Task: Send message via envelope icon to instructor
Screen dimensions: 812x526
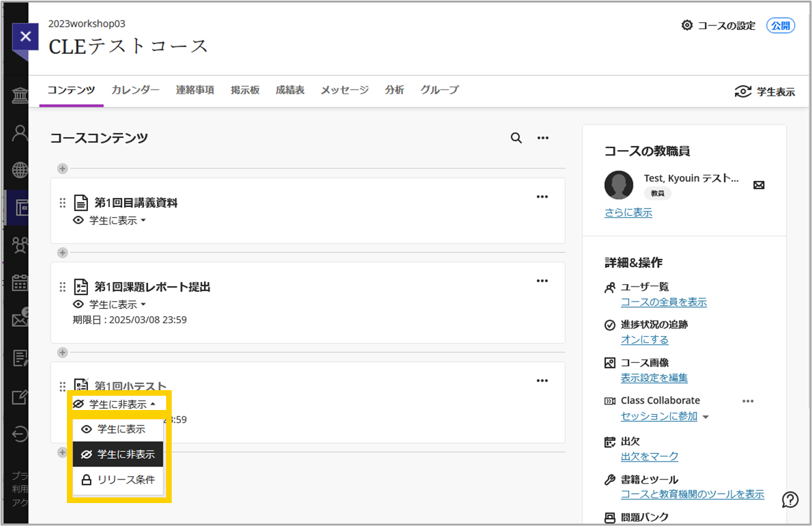Action: pyautogui.click(x=759, y=185)
